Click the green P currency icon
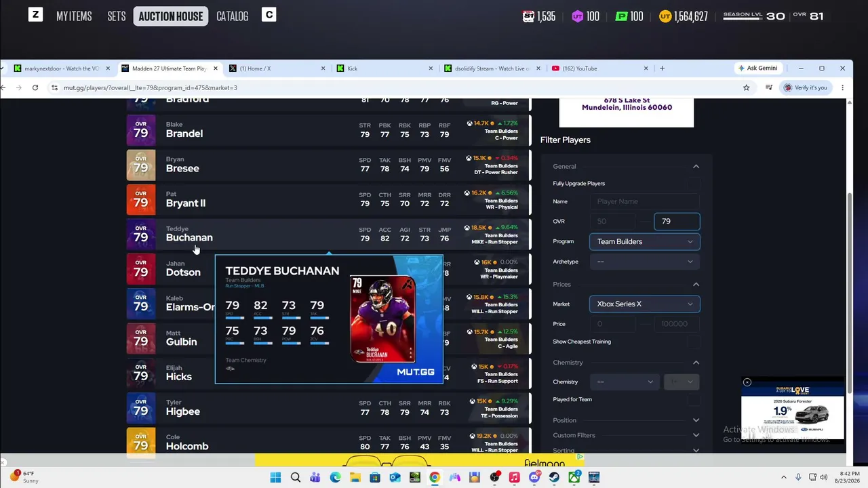The image size is (868, 488). 621,16
